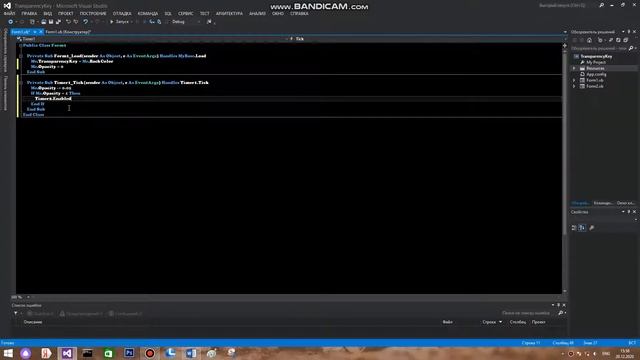Screen dimensions: 640x360
Task: Click the Property Pages wrench icon
Action: (592, 227)
